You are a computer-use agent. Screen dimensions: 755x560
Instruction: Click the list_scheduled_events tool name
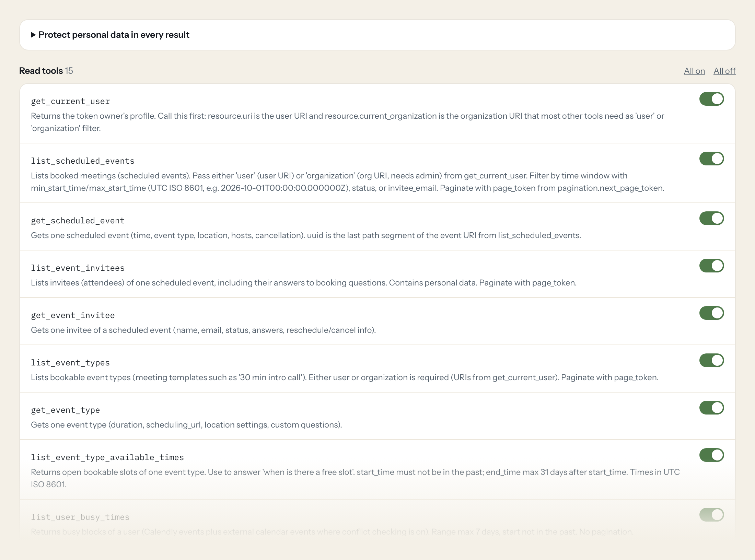83,161
